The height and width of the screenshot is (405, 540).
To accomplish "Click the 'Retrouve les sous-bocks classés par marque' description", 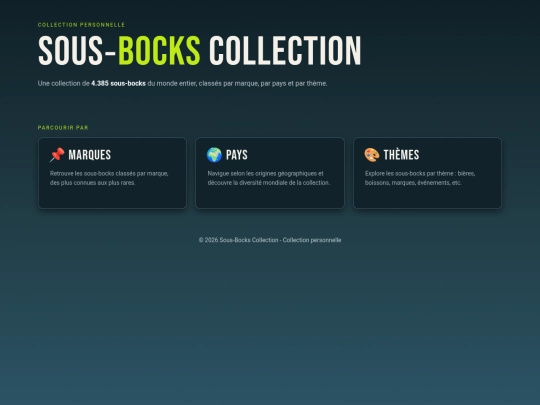I will coord(109,178).
